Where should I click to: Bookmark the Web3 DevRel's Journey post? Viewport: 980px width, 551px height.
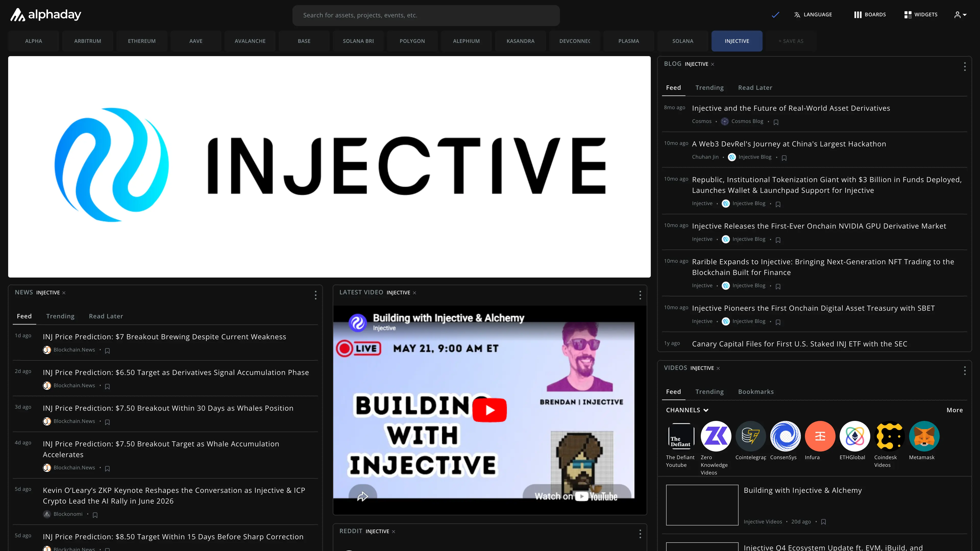click(784, 158)
